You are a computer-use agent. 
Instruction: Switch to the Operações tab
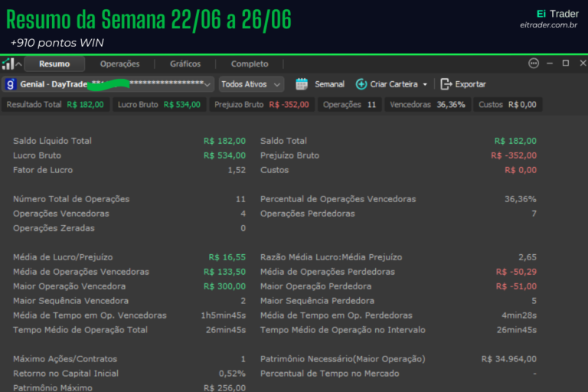[119, 64]
